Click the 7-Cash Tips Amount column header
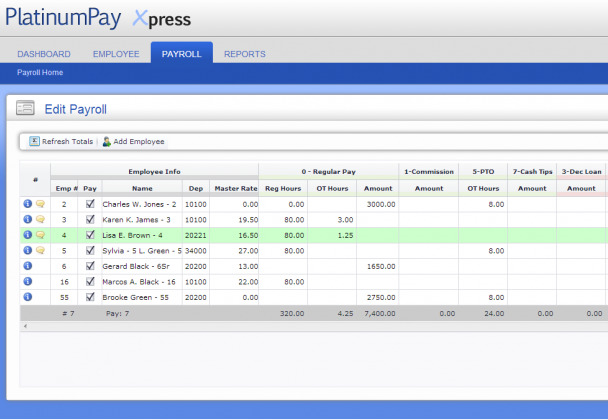Screen dimensions: 608x420 pyautogui.click(x=532, y=188)
